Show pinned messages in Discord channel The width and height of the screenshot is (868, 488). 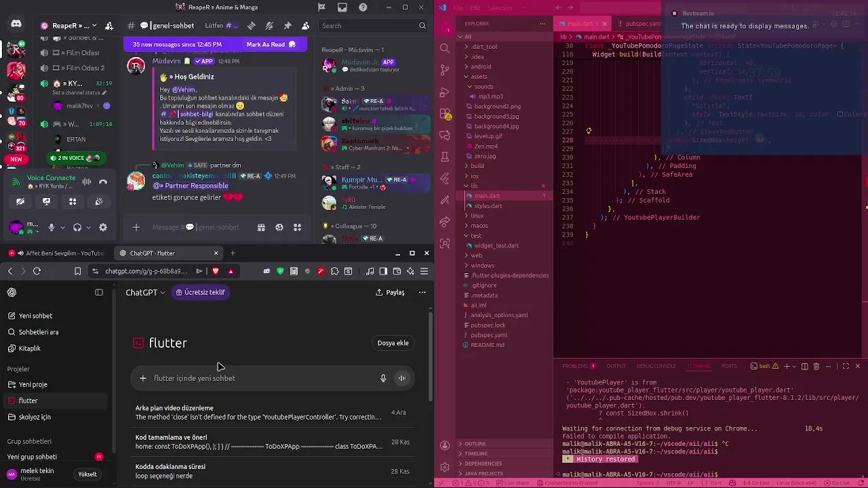click(x=288, y=26)
